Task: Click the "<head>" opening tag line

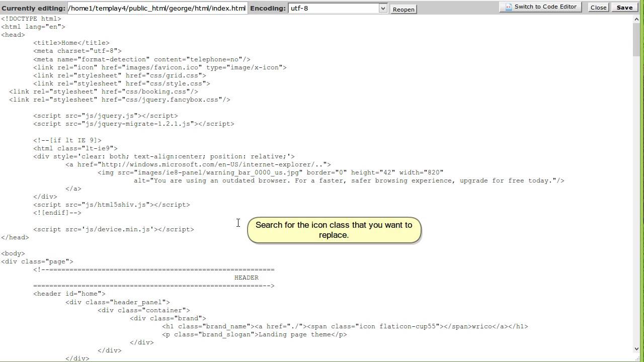Action: [x=13, y=35]
